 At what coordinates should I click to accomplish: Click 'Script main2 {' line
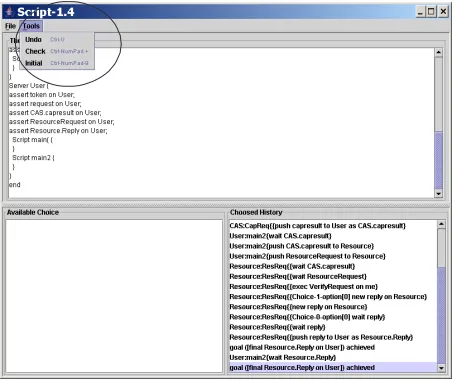[33, 158]
